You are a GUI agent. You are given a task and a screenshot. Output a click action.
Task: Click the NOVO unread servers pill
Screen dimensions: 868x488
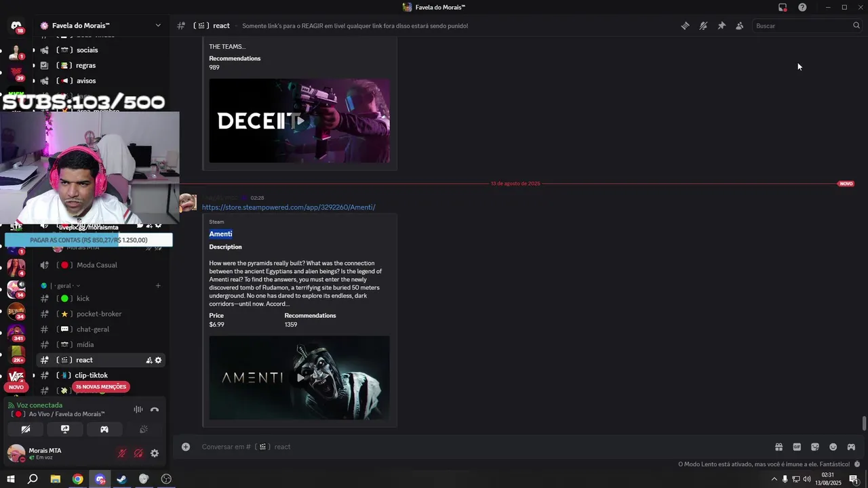pyautogui.click(x=16, y=387)
